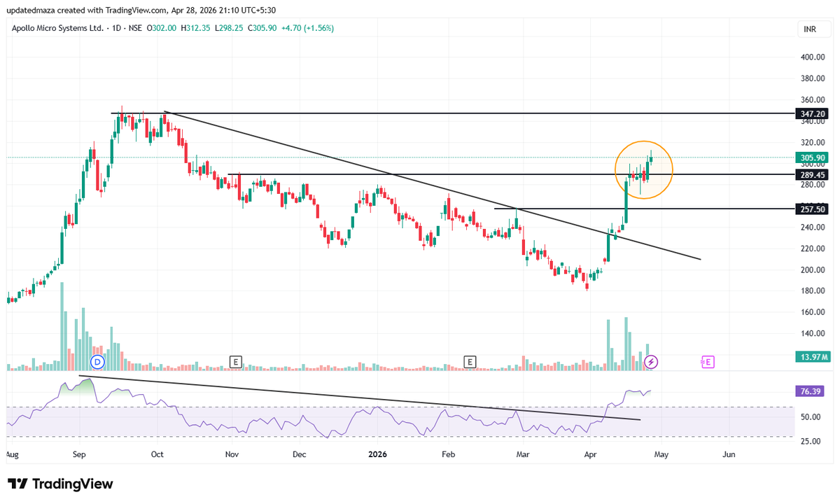The width and height of the screenshot is (840, 504).
Task: Open the earnings 'E' marker near November
Action: coord(236,362)
